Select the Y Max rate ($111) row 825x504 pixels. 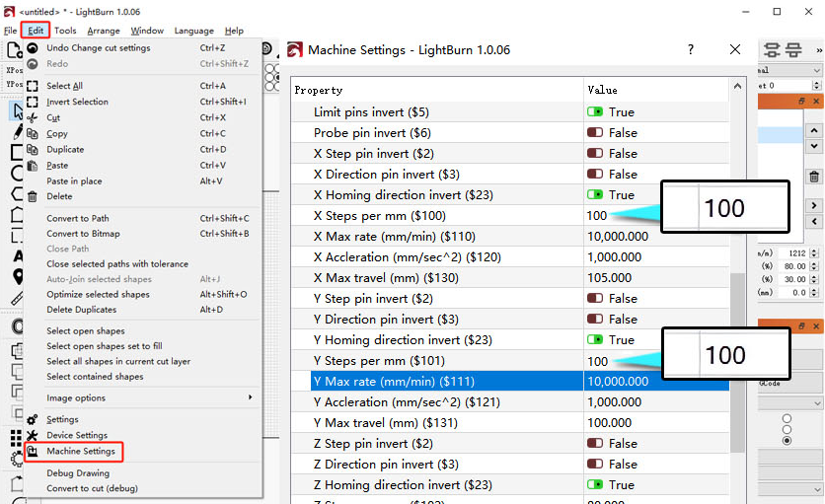[x=519, y=382]
